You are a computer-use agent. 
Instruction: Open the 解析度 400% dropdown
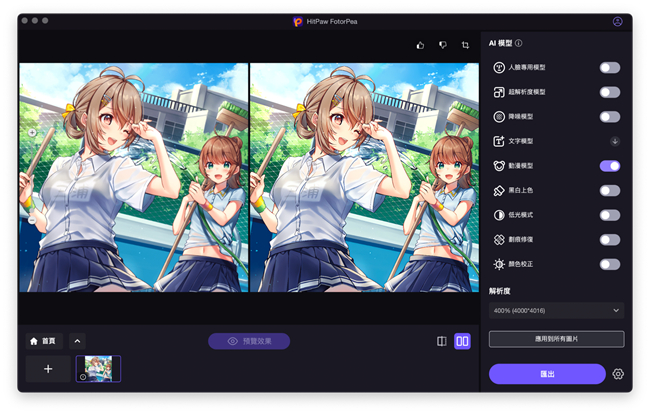pos(556,310)
